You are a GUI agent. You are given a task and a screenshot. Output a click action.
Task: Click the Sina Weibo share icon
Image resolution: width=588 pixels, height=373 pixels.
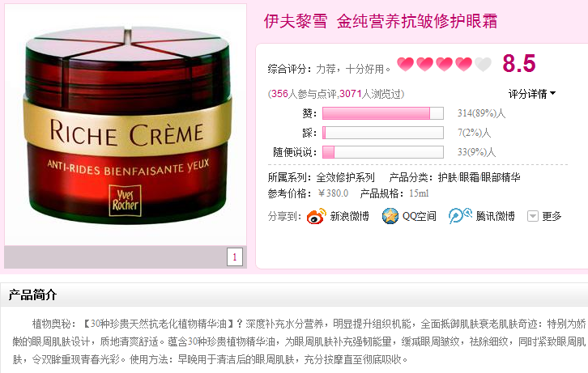pyautogui.click(x=316, y=217)
